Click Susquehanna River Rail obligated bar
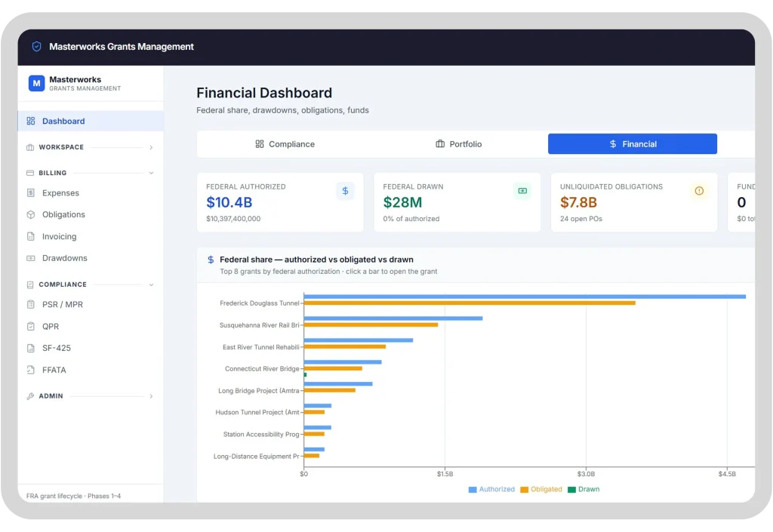Image resolution: width=773 pixels, height=532 pixels. 371,324
